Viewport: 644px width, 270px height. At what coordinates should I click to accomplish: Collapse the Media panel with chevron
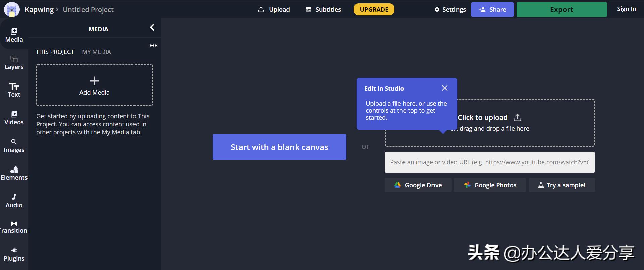click(x=152, y=28)
